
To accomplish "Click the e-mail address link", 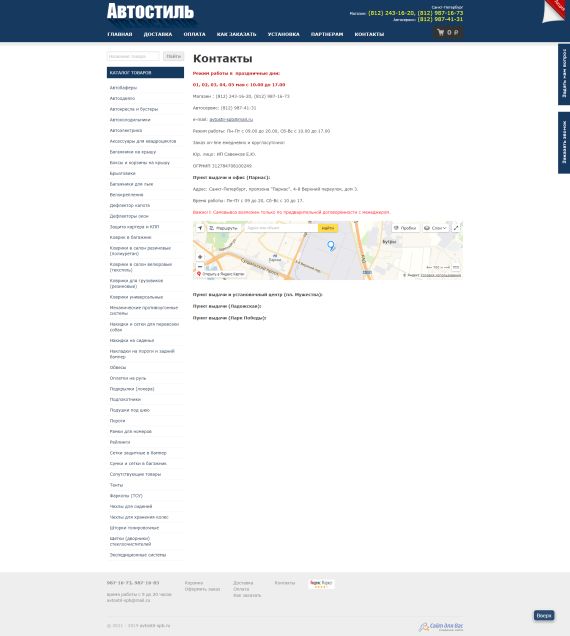I will [231, 119].
